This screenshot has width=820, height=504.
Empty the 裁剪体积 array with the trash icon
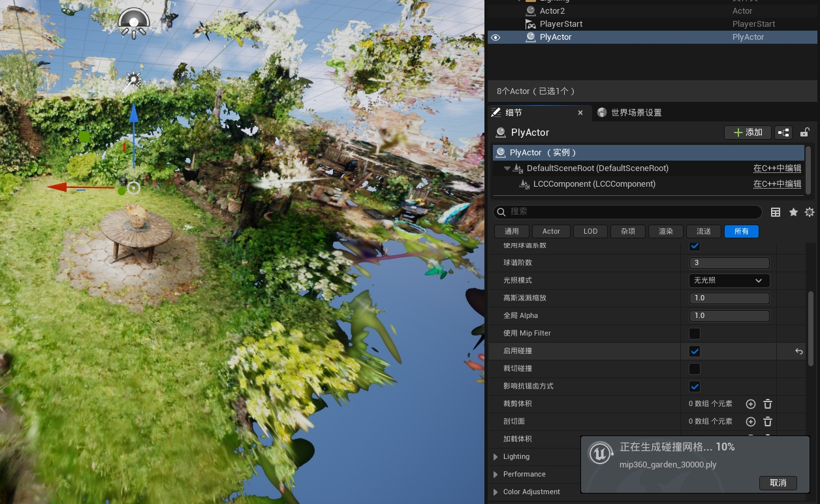point(768,404)
